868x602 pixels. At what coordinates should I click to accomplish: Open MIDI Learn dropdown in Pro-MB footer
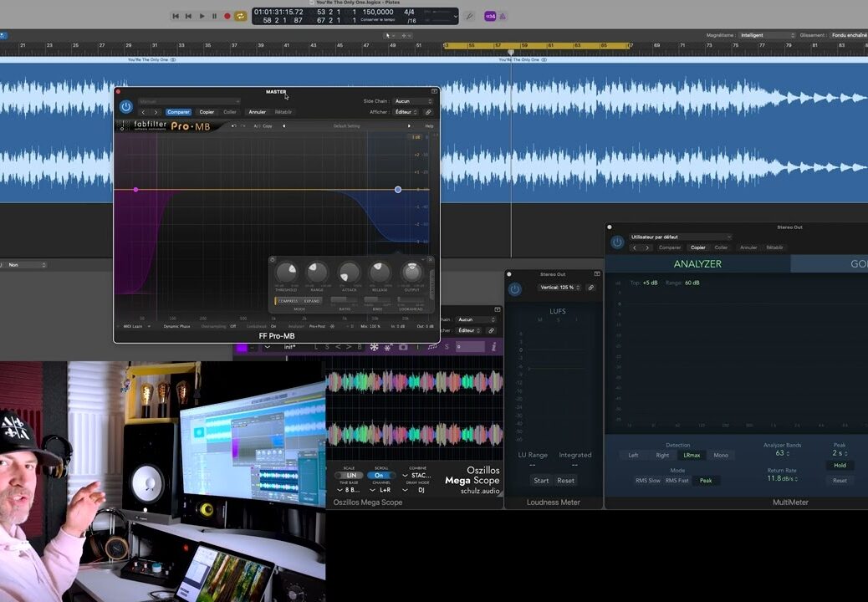tap(135, 326)
